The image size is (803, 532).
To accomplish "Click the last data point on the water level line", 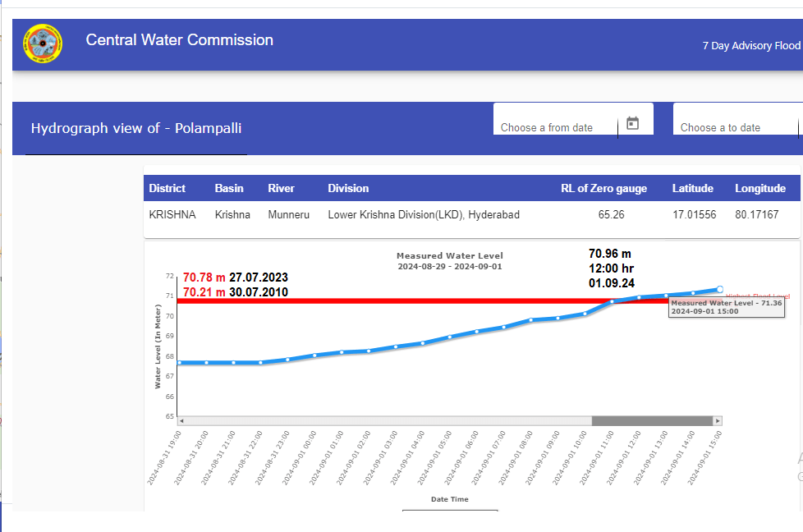I will click(719, 289).
